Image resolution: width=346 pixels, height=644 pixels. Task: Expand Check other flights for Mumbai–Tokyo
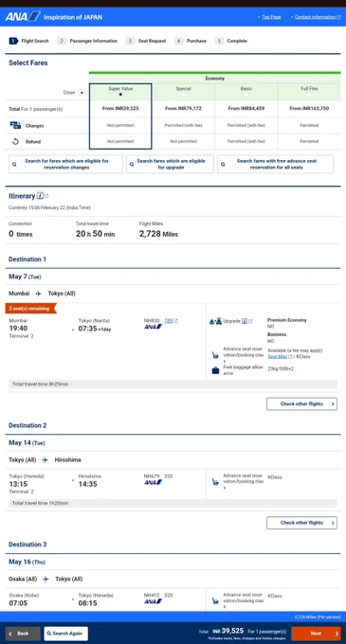(x=301, y=403)
